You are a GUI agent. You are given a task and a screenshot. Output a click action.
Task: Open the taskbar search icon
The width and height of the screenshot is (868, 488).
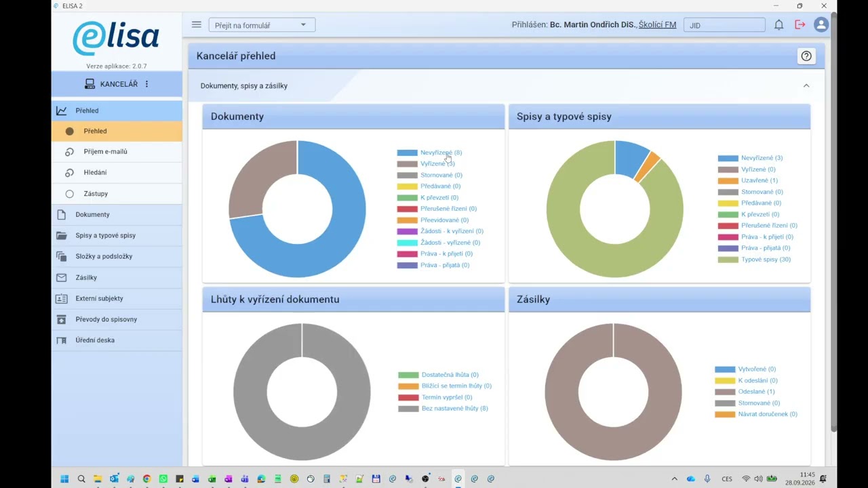[81, 479]
